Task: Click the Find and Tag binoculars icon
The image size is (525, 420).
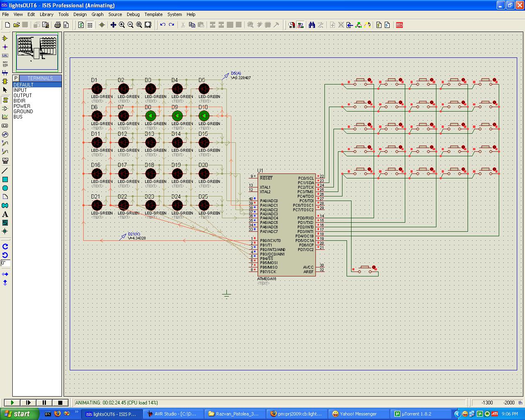Action: pyautogui.click(x=312, y=25)
